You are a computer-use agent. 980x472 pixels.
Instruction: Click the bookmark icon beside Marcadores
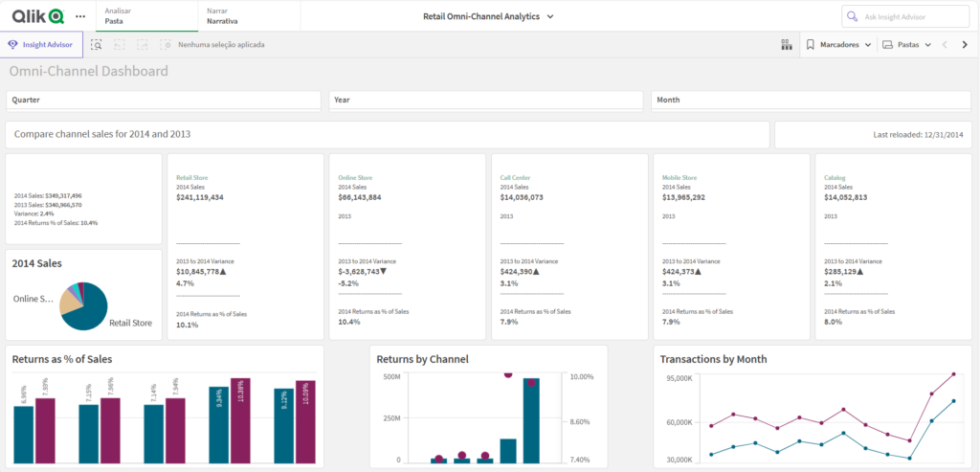810,45
